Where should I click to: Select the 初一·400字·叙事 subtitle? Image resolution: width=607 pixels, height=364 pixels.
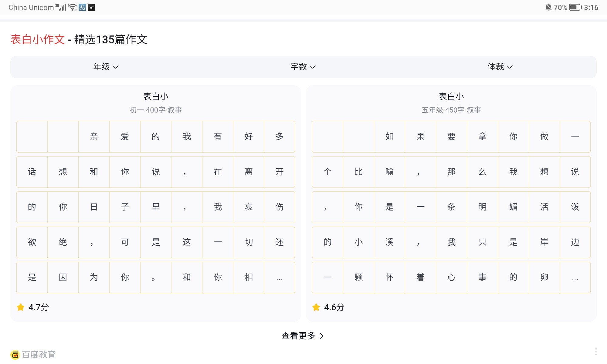tap(155, 110)
